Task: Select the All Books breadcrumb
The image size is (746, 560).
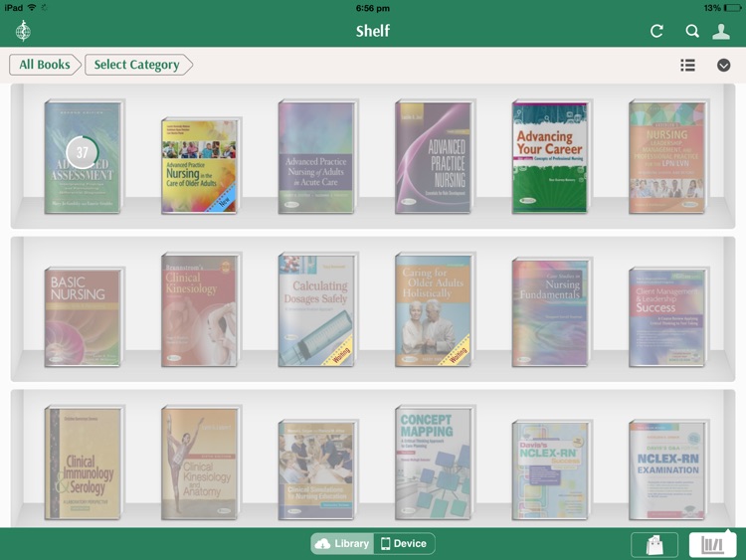Action: coord(45,65)
